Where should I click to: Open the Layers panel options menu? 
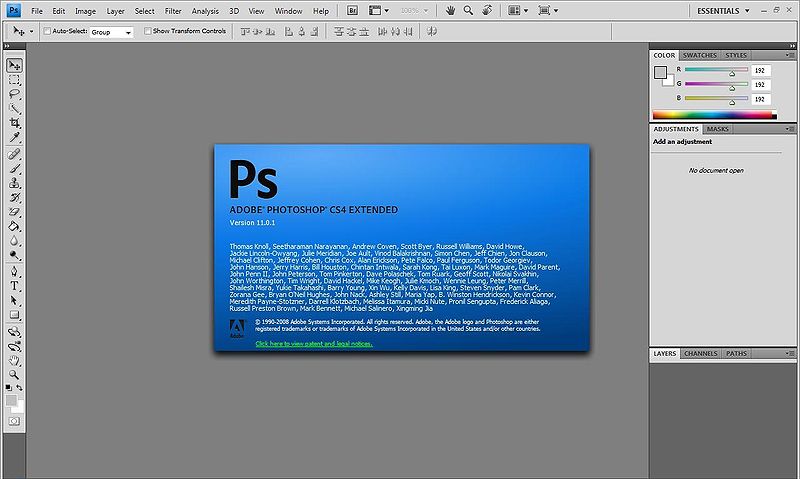[790, 353]
